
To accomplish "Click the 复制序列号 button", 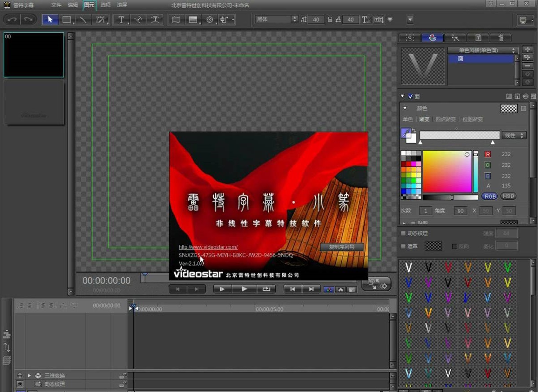I will (x=341, y=247).
